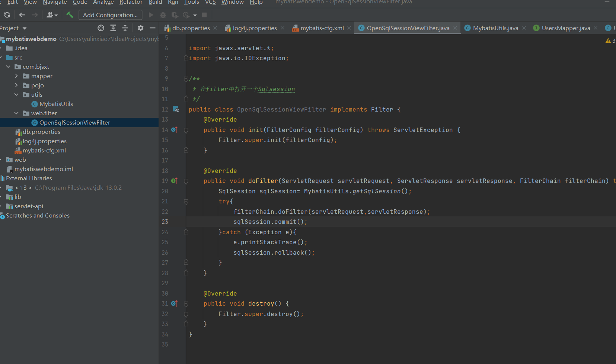Open the Code menu

pos(80,2)
